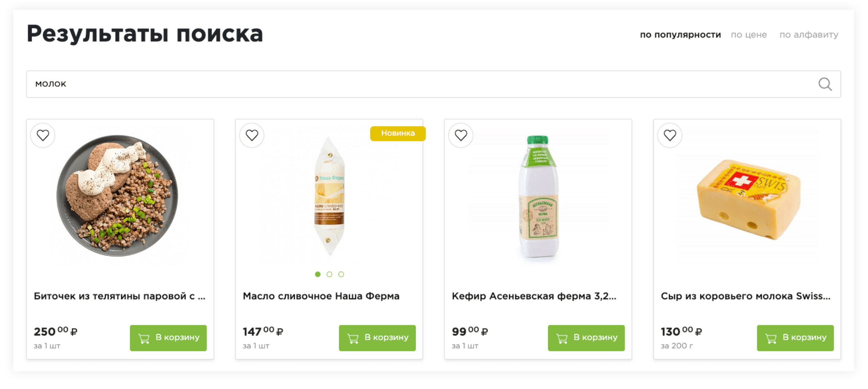868x389 pixels.
Task: Show third butter image via carousel dot
Action: (x=341, y=274)
